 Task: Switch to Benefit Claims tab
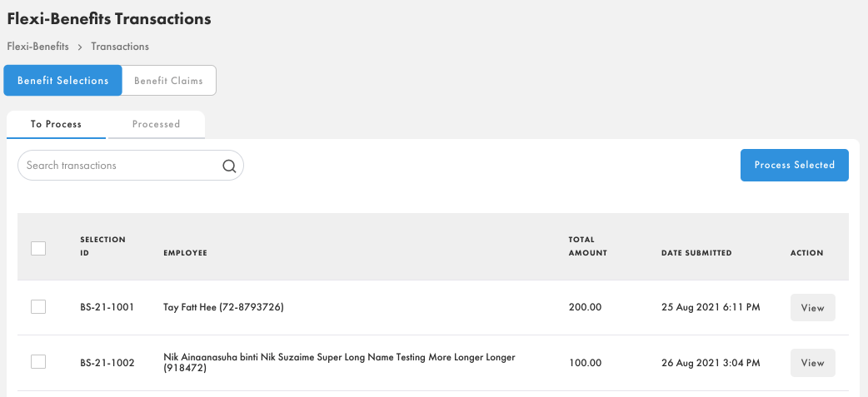(x=168, y=81)
